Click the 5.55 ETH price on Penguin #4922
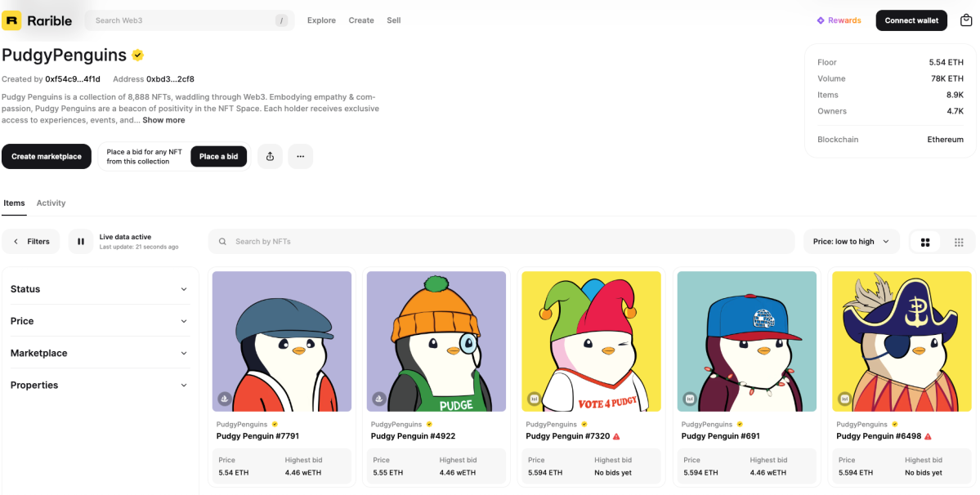980x495 pixels. click(x=388, y=473)
